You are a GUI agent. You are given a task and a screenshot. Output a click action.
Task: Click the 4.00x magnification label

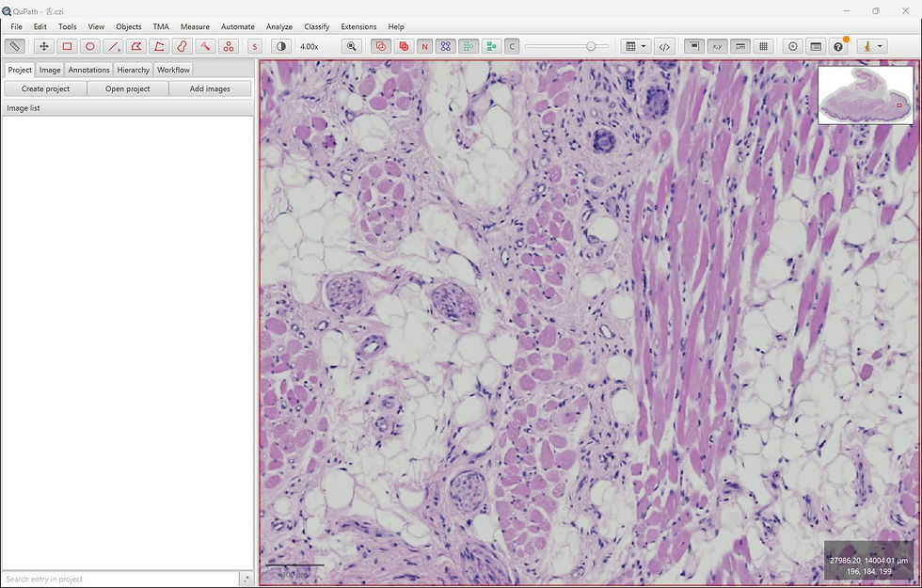pos(310,46)
